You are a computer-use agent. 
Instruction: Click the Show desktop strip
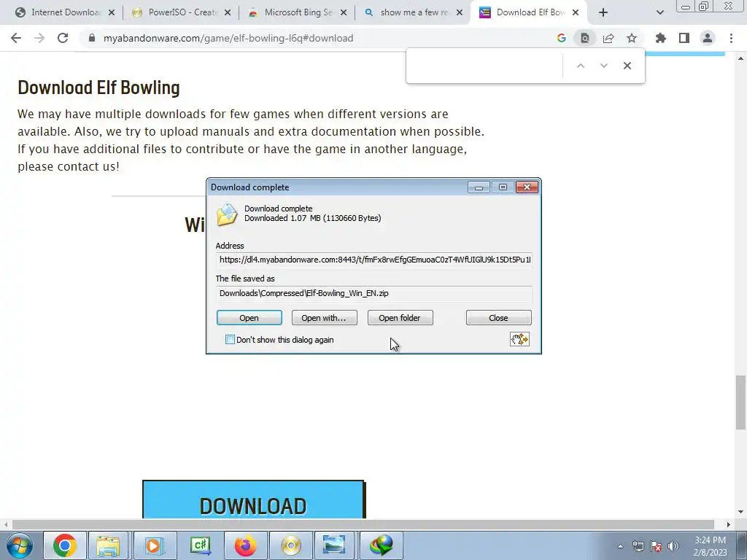click(x=742, y=545)
